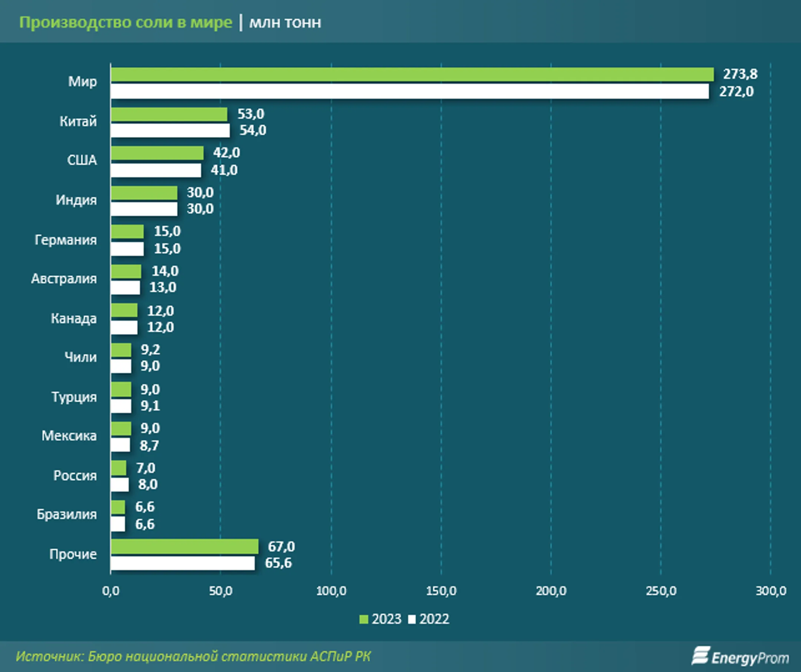Viewport: 801px width, 672px height.
Task: Click the '100,0' axis tick label
Action: tap(331, 591)
